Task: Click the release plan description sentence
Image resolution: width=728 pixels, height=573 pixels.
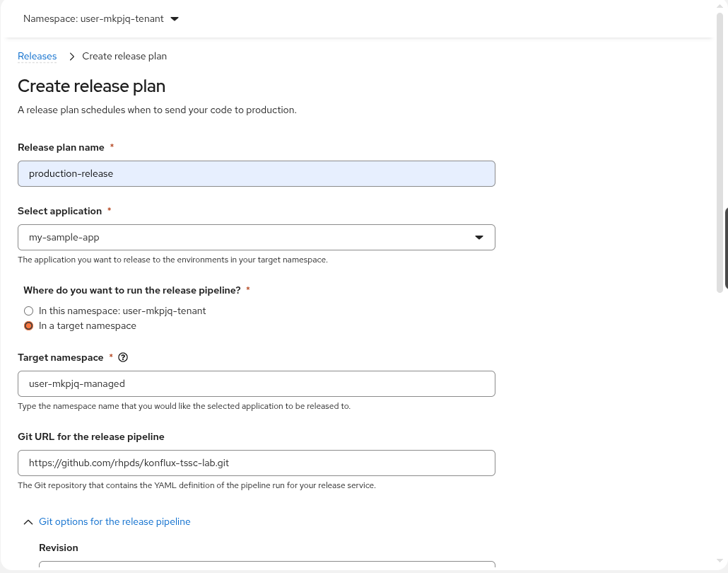Action: point(157,110)
